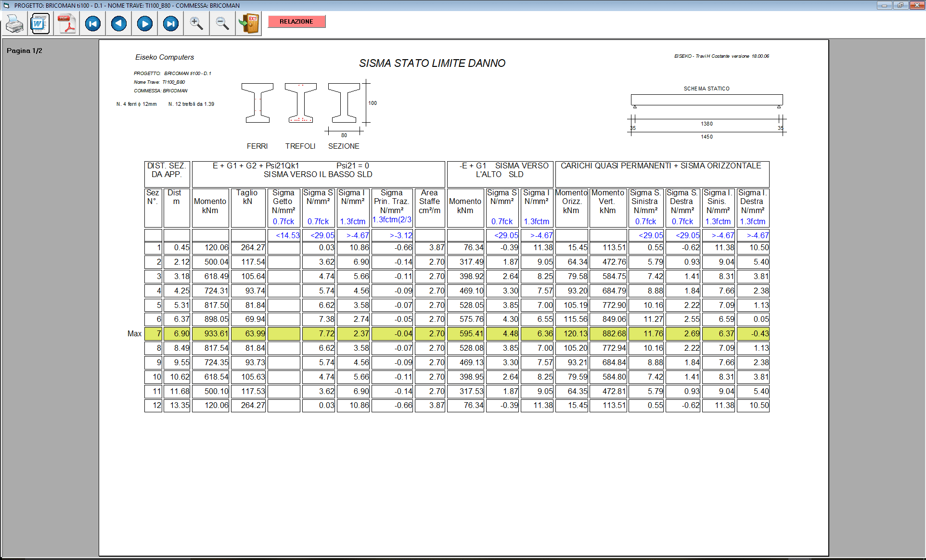Image resolution: width=926 pixels, height=560 pixels.
Task: Click Momento value 933.61 in row 7
Action: [x=210, y=333]
